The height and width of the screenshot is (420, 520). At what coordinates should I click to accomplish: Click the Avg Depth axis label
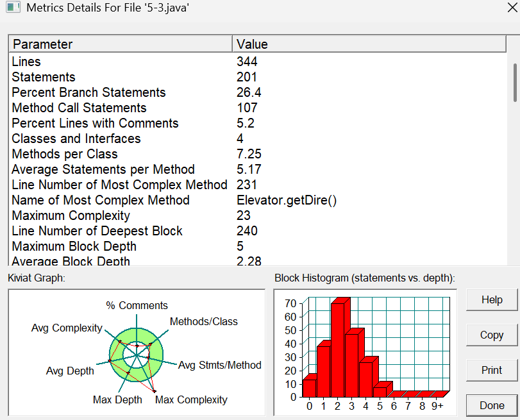70,371
